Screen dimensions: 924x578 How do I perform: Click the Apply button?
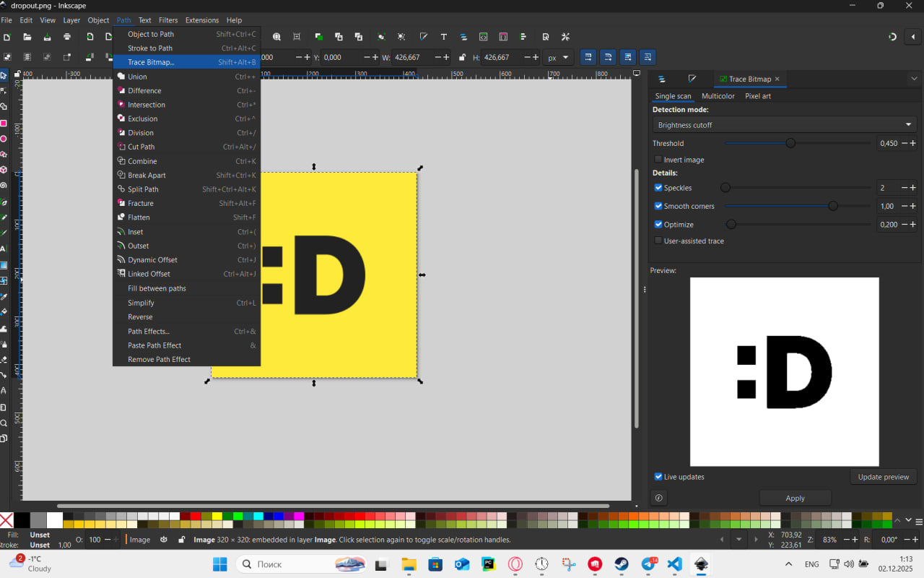tap(795, 498)
